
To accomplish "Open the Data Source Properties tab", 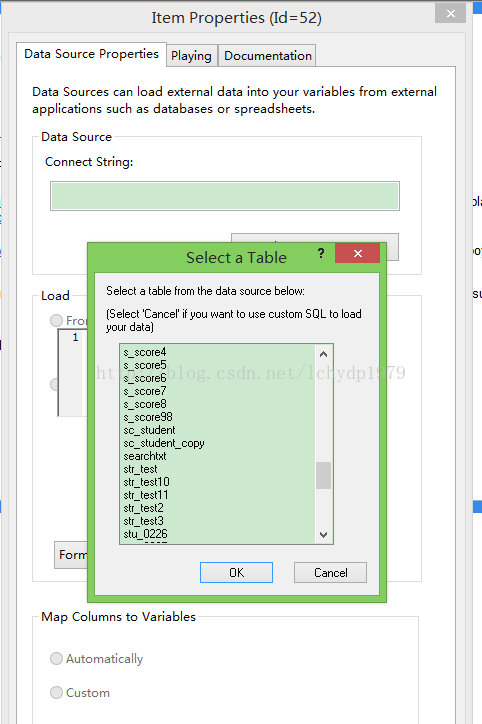I will [x=91, y=54].
